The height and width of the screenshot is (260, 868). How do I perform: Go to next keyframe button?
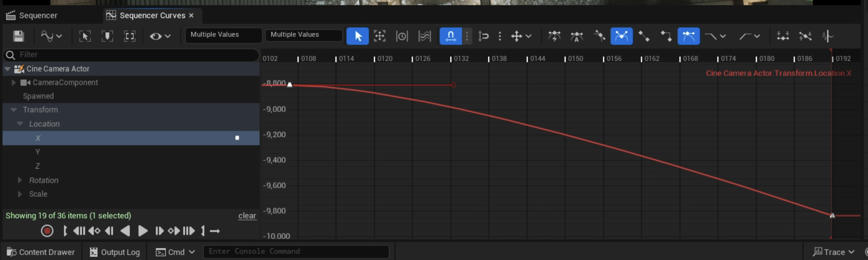click(174, 231)
